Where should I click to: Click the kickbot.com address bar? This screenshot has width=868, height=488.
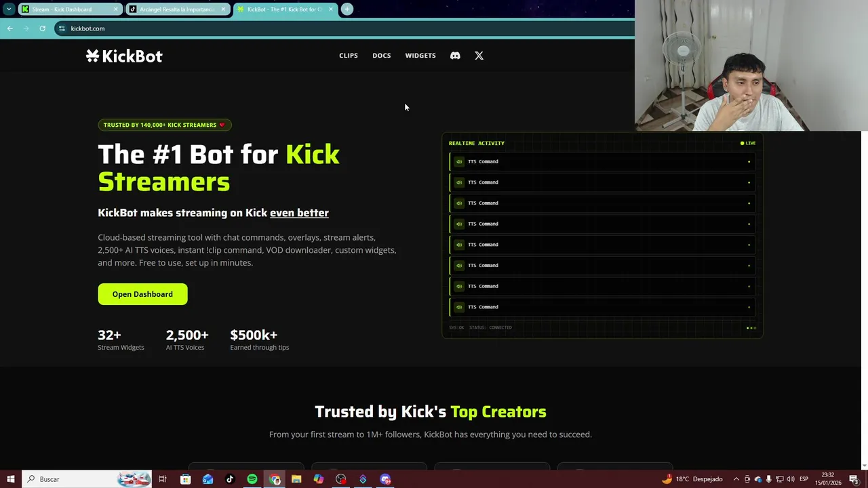346,28
